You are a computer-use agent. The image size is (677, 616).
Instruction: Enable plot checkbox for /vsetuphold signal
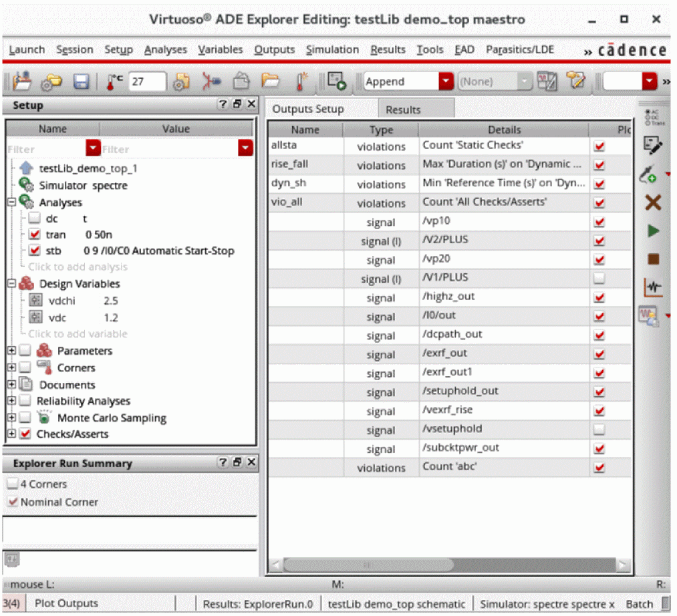599,429
